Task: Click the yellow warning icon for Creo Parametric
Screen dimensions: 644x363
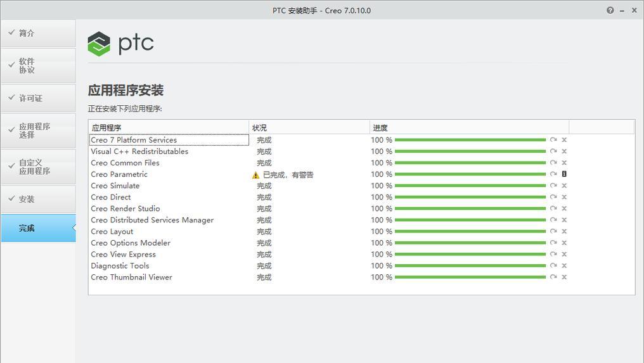Action: pos(255,175)
